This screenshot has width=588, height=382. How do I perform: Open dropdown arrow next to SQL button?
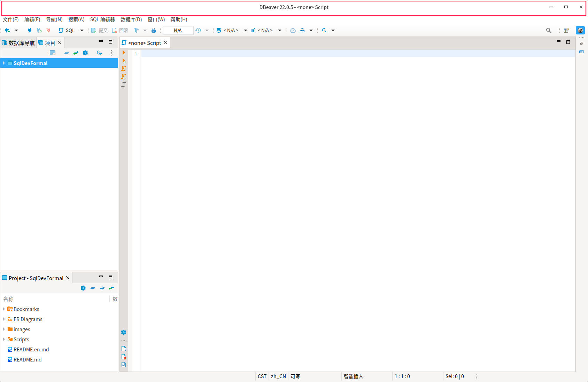[82, 31]
